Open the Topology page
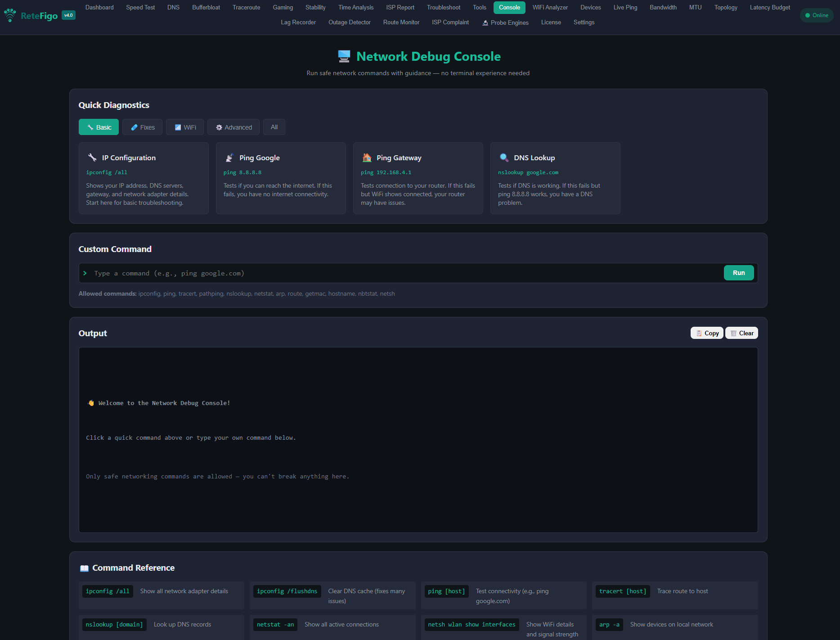This screenshot has height=640, width=840. point(725,7)
